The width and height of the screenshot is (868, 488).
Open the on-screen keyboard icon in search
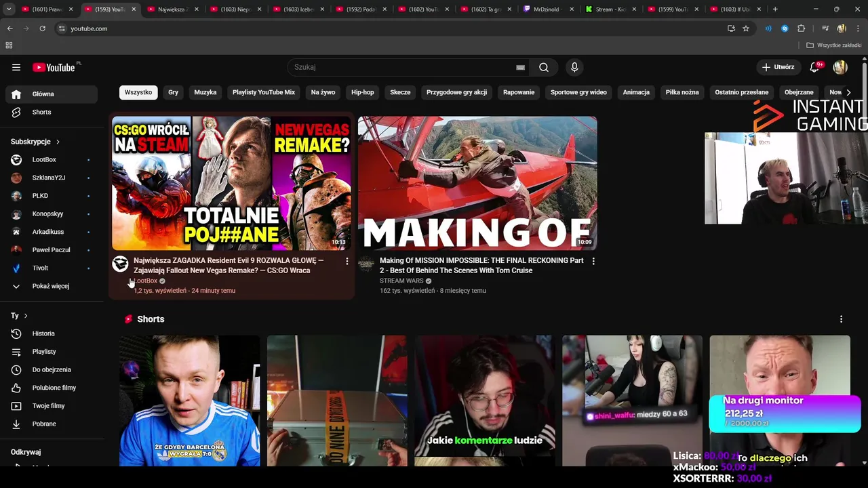tap(520, 67)
